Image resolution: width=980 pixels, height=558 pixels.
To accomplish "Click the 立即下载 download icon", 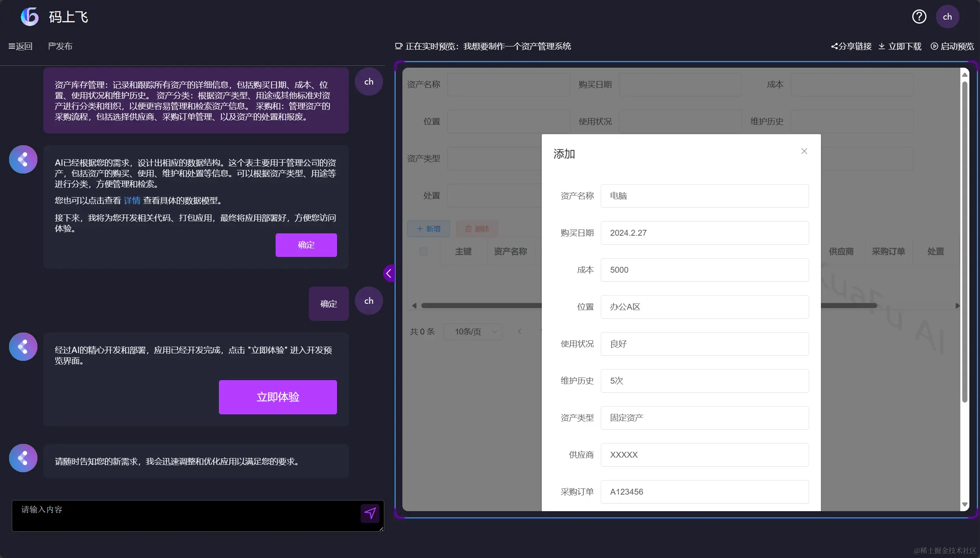I will point(882,46).
